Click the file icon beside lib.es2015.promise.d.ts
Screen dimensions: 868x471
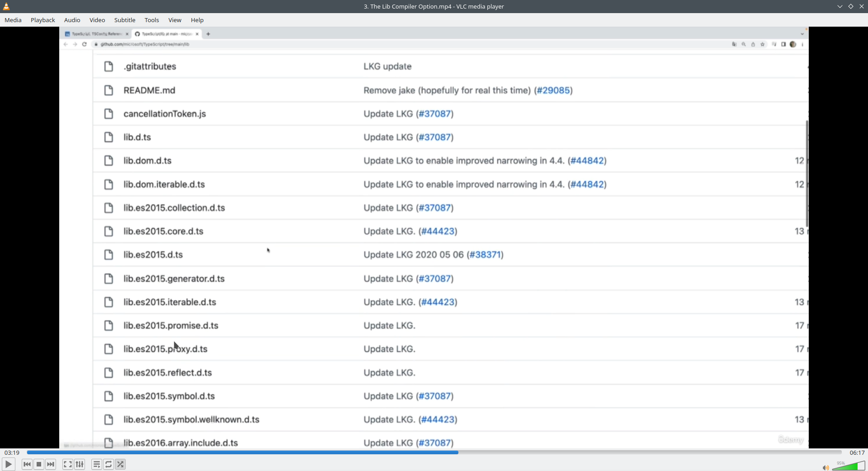click(108, 326)
